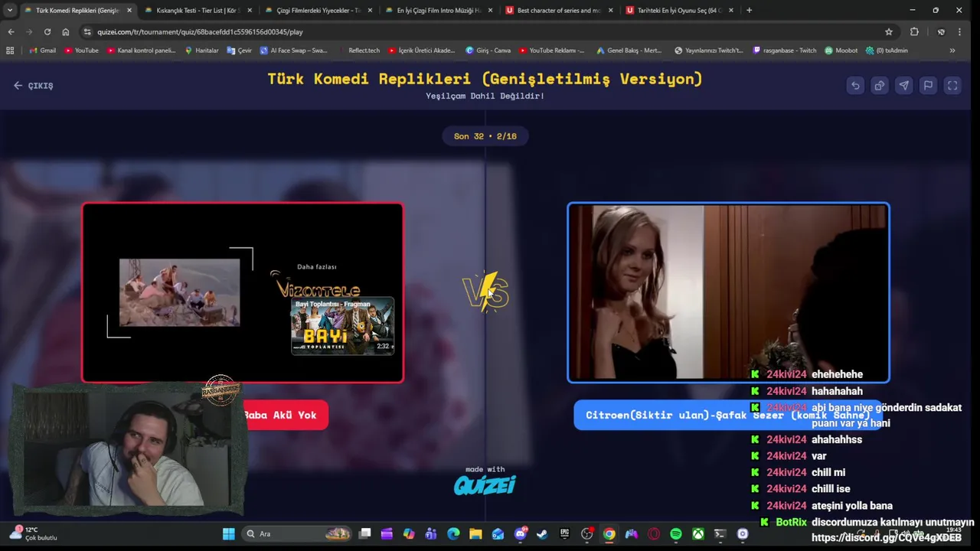Play the right blonde woman video clip
980x551 pixels.
728,292
